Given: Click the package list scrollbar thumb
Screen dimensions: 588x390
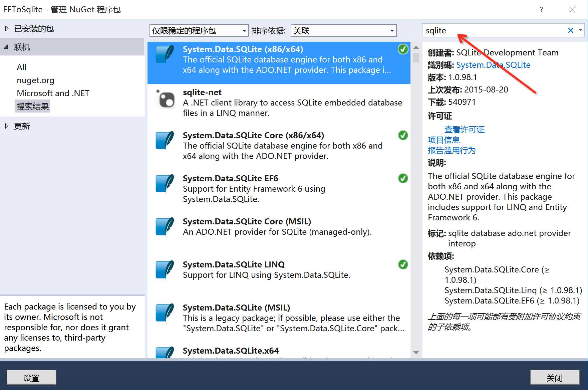Looking at the screenshot, I should (x=416, y=57).
